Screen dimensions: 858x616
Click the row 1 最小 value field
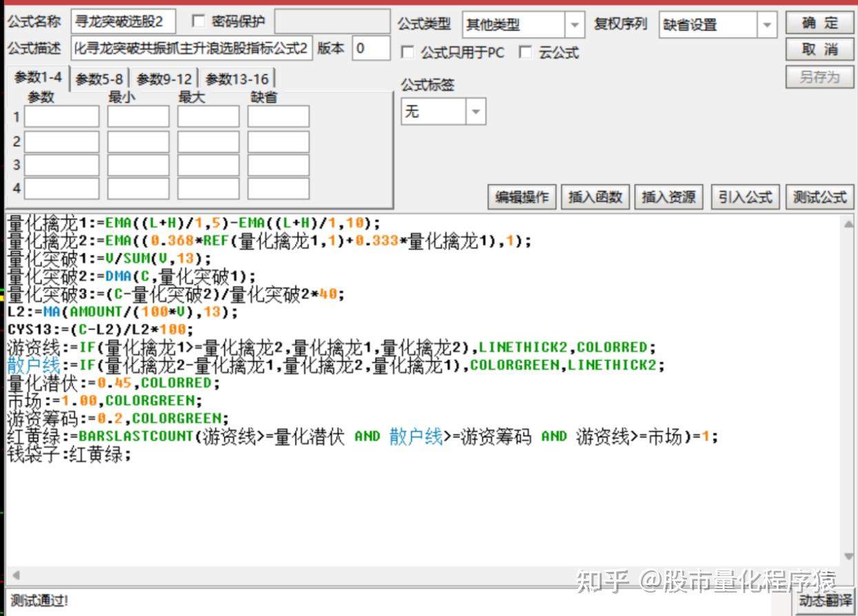click(x=138, y=116)
